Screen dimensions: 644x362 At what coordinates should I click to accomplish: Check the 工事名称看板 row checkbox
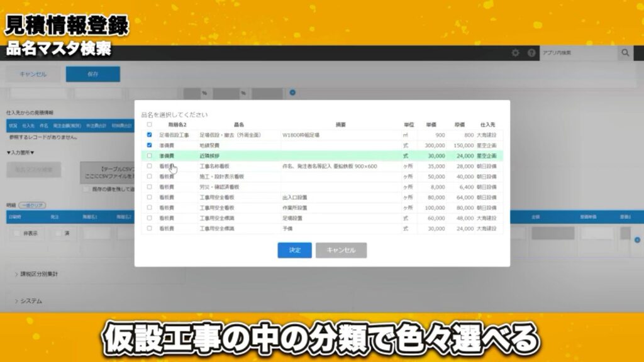(x=149, y=166)
